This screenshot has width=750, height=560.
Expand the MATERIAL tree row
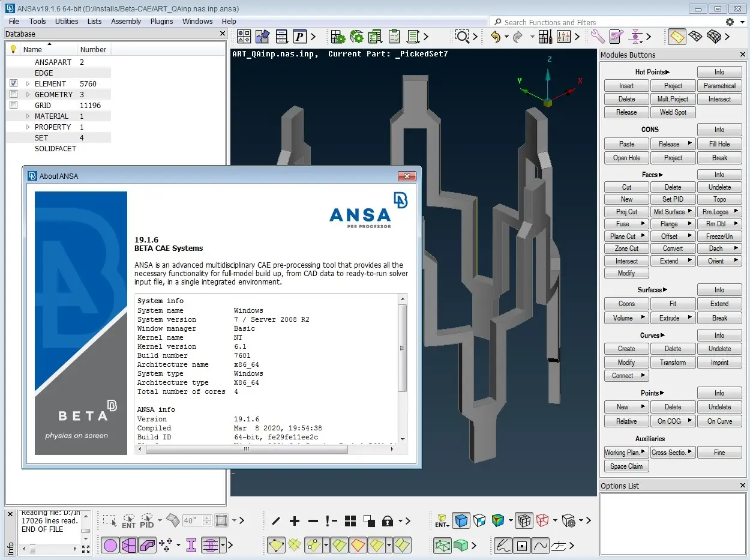(28, 116)
